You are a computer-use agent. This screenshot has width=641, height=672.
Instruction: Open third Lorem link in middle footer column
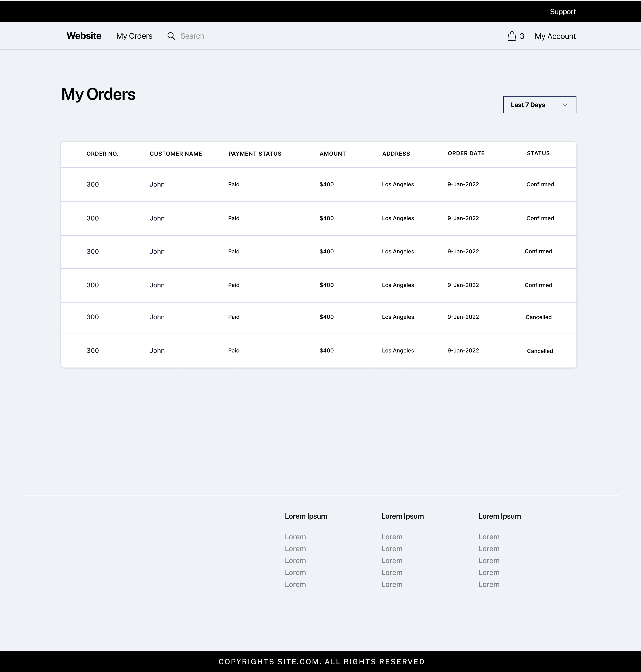[x=392, y=561]
